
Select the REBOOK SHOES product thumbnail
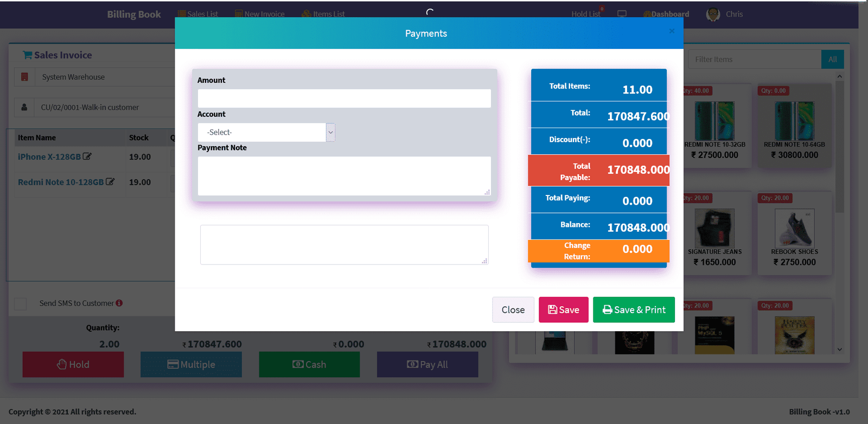pos(794,229)
